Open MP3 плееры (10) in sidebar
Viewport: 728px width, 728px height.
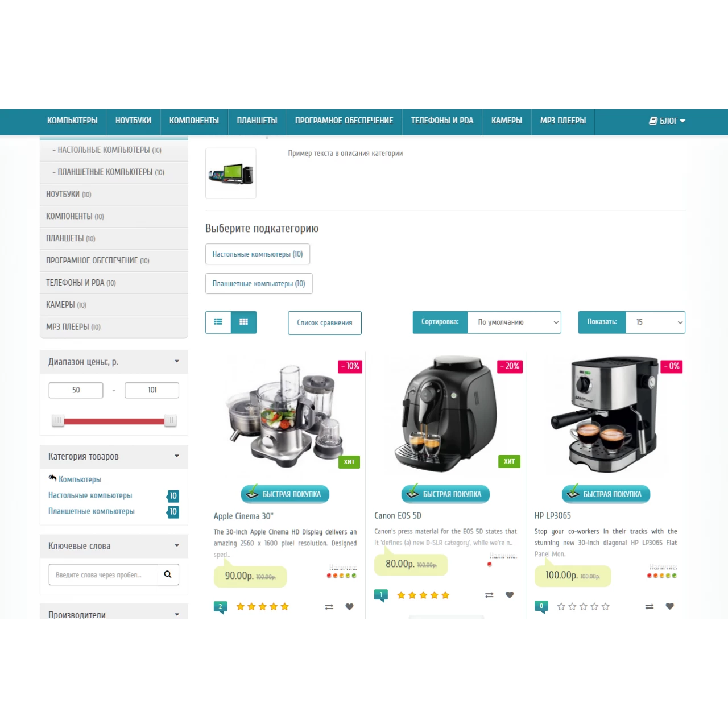(114, 328)
